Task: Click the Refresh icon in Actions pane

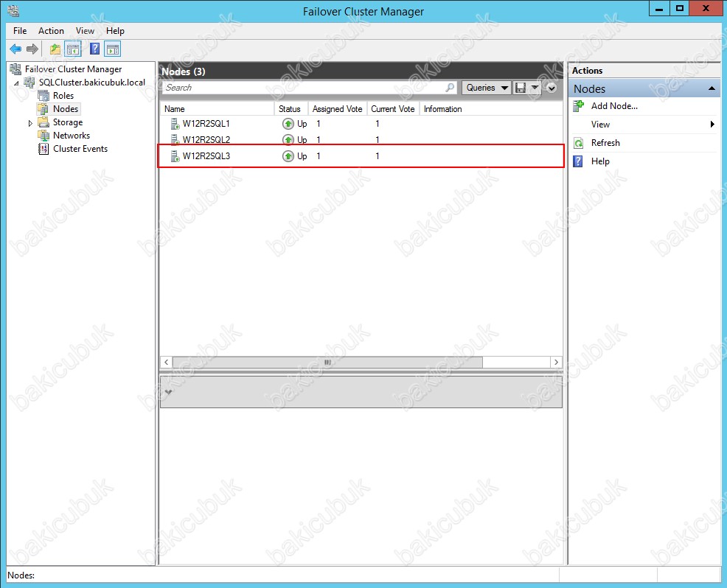Action: click(578, 143)
